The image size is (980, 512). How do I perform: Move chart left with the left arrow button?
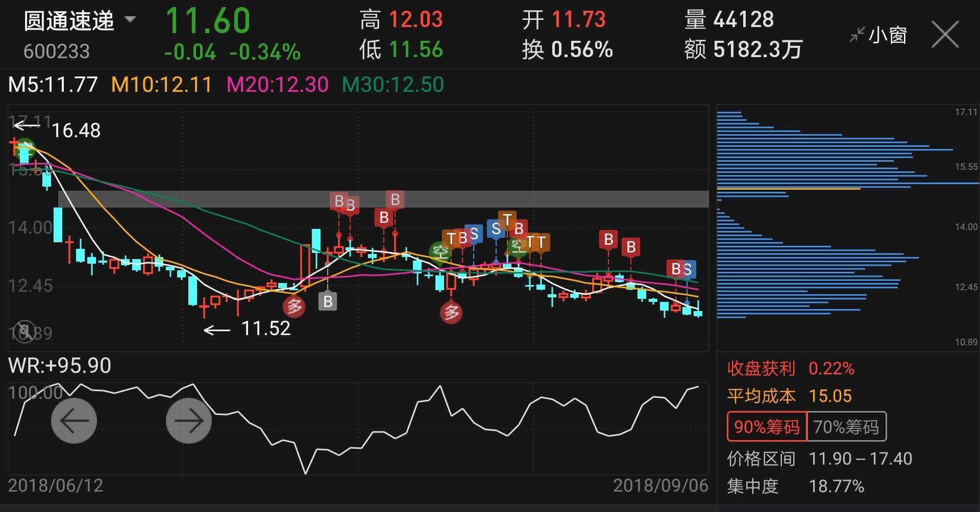[x=74, y=421]
